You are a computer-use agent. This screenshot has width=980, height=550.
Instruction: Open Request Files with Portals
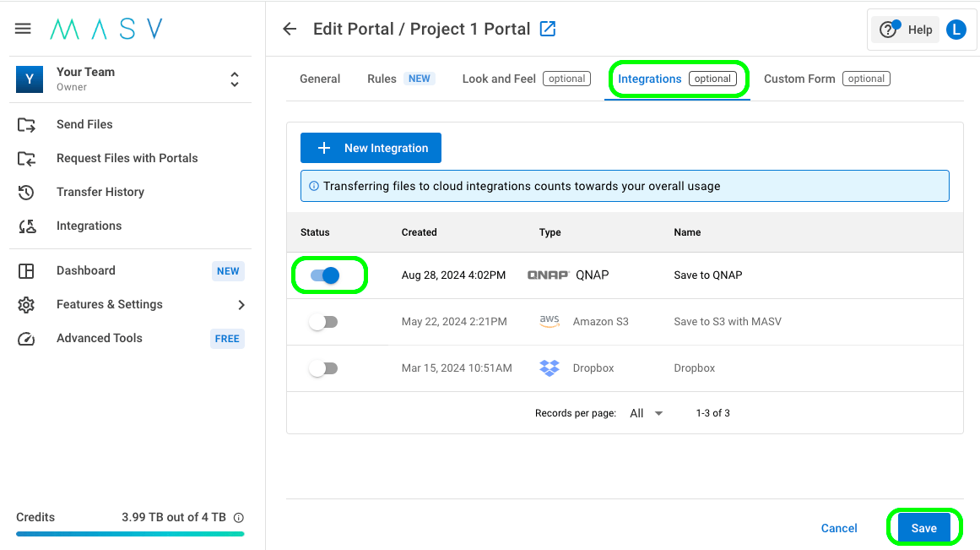(x=127, y=158)
